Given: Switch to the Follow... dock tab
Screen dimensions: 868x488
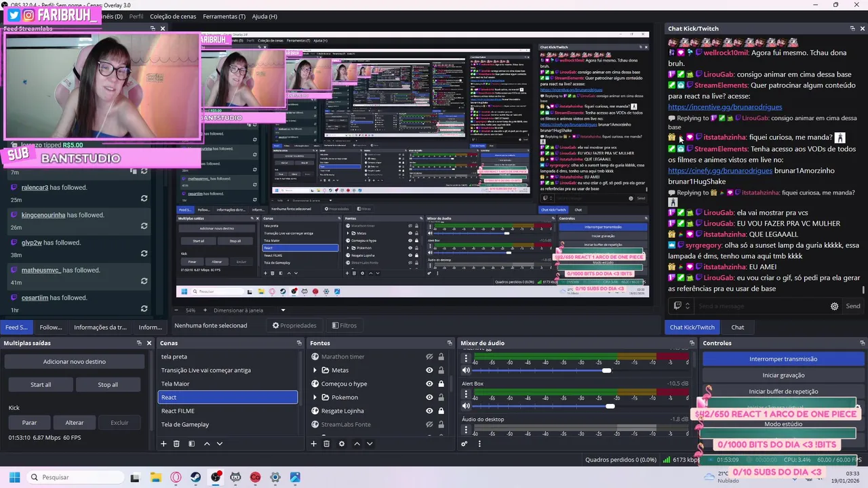Looking at the screenshot, I should point(51,327).
